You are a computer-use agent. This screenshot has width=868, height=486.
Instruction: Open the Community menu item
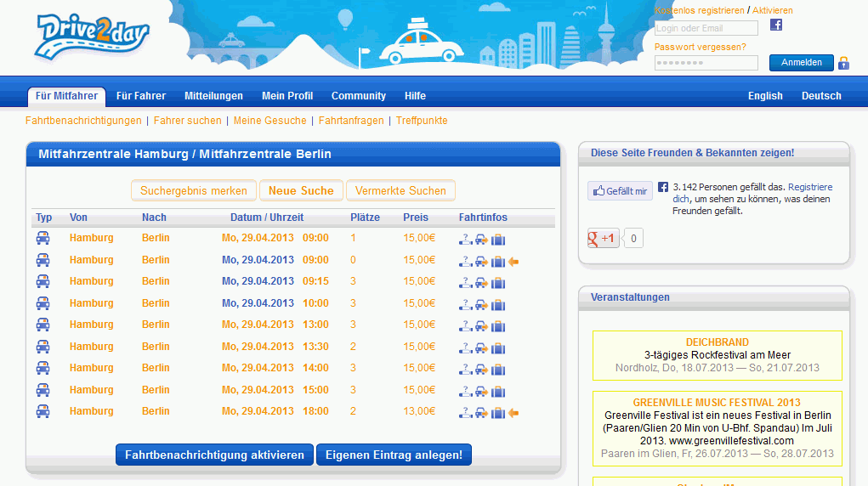pyautogui.click(x=358, y=96)
